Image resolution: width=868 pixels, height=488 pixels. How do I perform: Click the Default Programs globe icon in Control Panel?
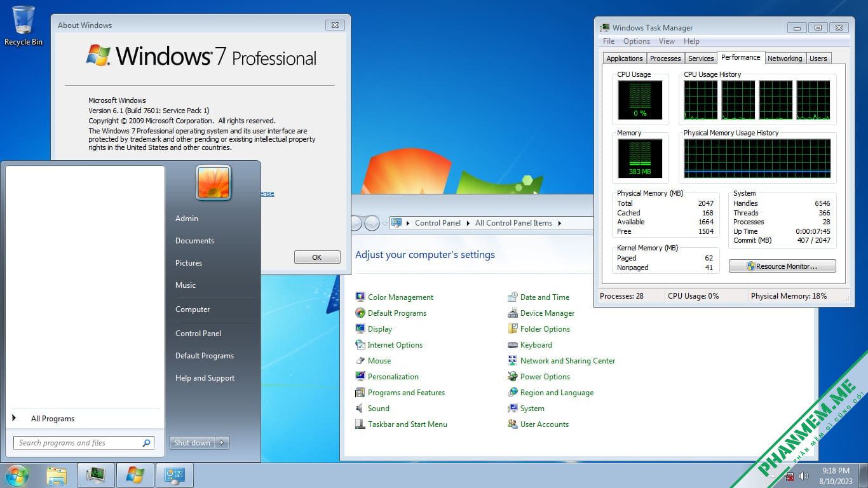coord(360,313)
